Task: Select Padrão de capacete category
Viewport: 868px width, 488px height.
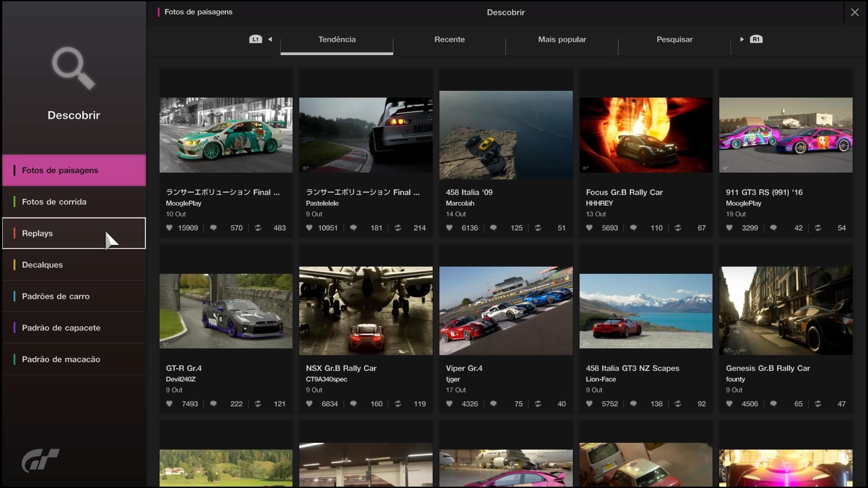Action: pyautogui.click(x=74, y=328)
